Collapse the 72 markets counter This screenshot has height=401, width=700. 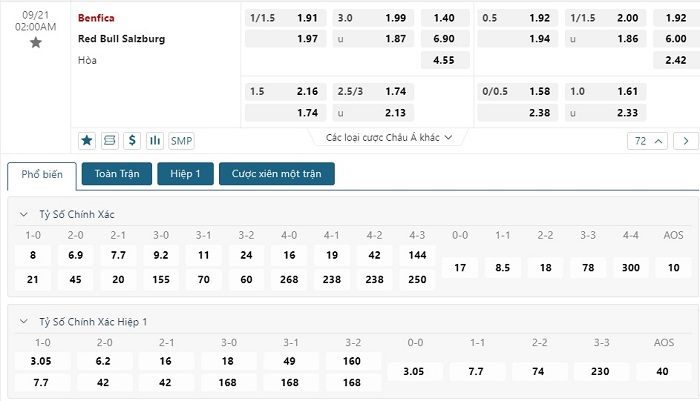(648, 141)
